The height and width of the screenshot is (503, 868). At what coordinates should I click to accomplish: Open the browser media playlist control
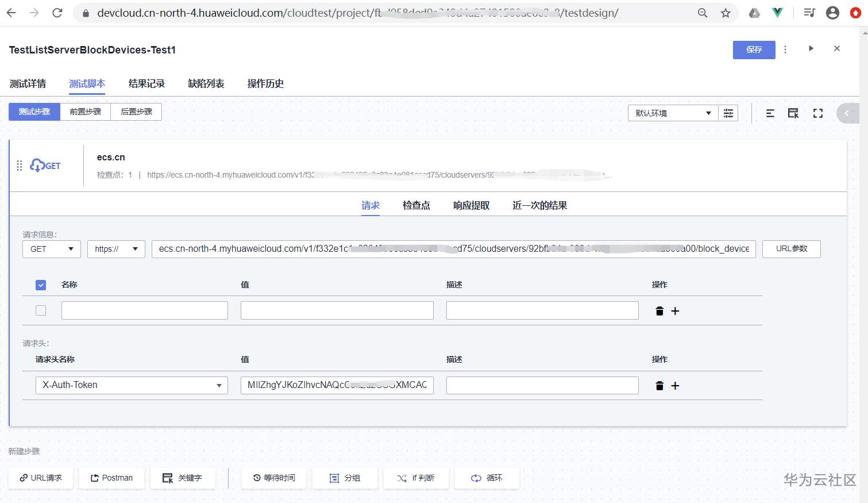point(809,13)
